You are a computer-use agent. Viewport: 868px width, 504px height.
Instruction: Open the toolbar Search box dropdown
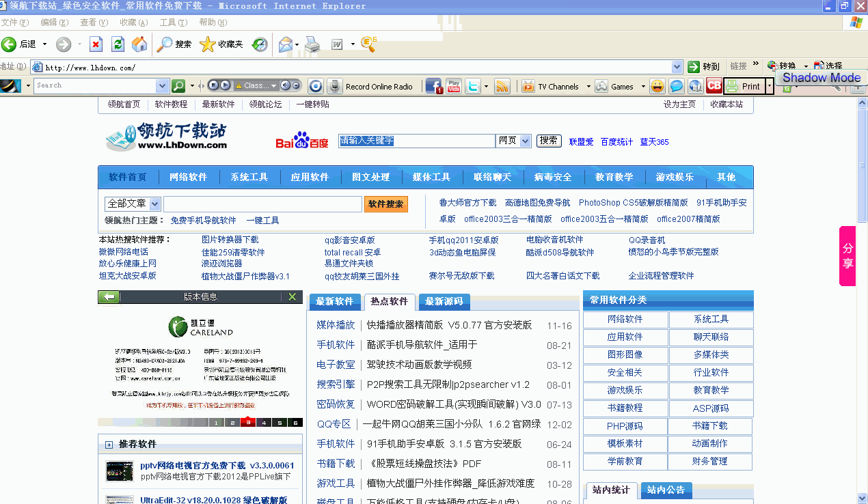(x=162, y=86)
